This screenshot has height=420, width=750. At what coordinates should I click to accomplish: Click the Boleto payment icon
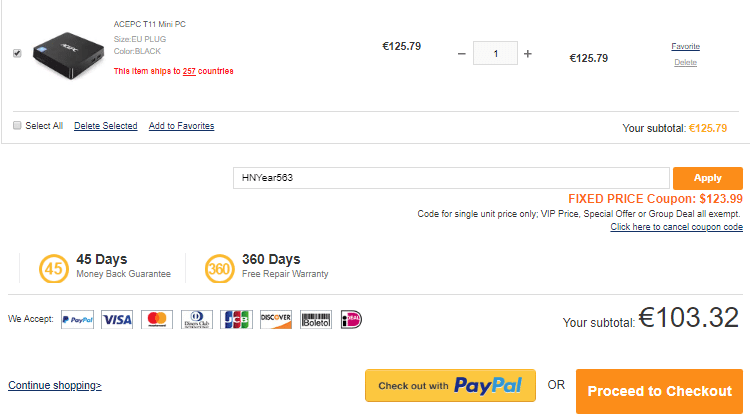point(315,320)
